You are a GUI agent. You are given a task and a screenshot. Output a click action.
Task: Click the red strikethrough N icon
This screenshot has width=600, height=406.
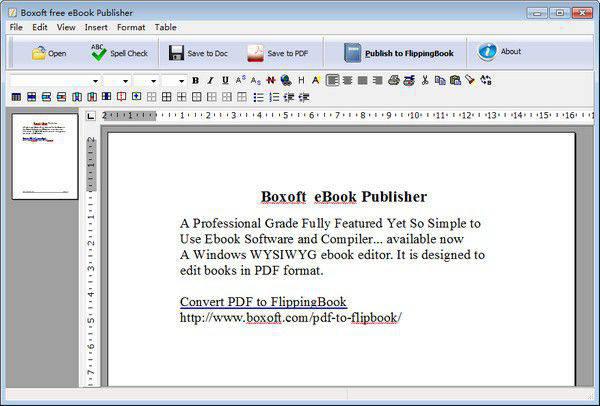coord(271,80)
